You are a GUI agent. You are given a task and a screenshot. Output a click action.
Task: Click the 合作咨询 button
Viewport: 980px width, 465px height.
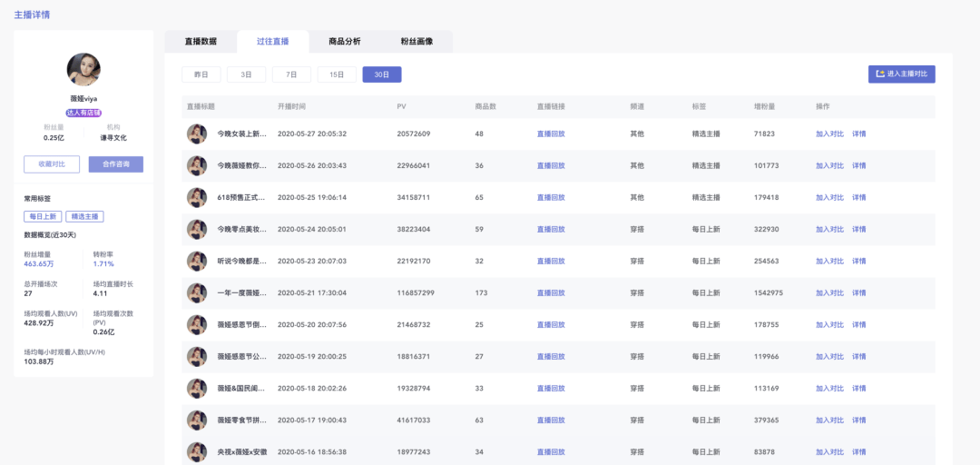[115, 164]
